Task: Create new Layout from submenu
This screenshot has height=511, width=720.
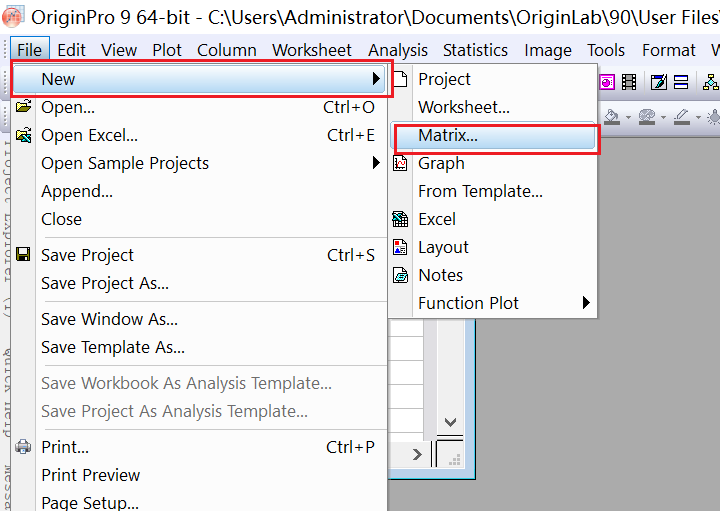Action: click(493, 247)
